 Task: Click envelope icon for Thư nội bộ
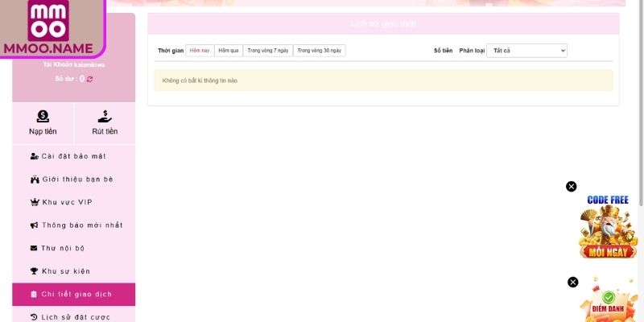coord(34,248)
